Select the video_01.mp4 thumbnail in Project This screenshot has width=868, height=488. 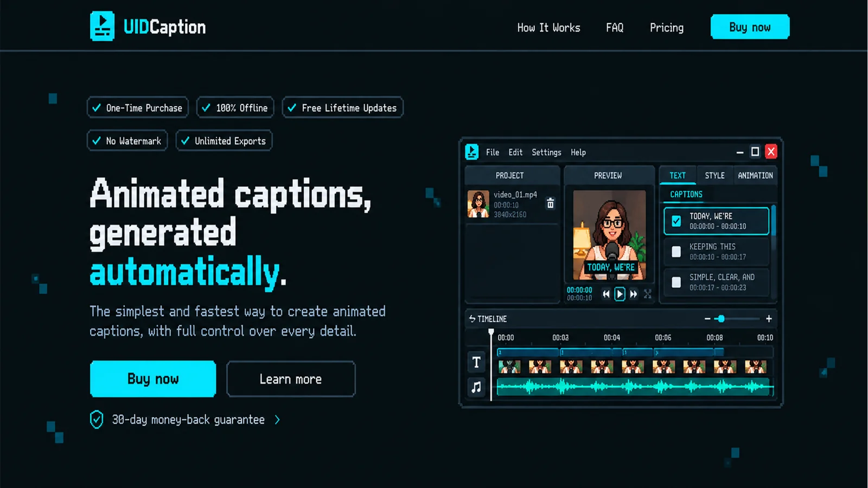click(478, 204)
